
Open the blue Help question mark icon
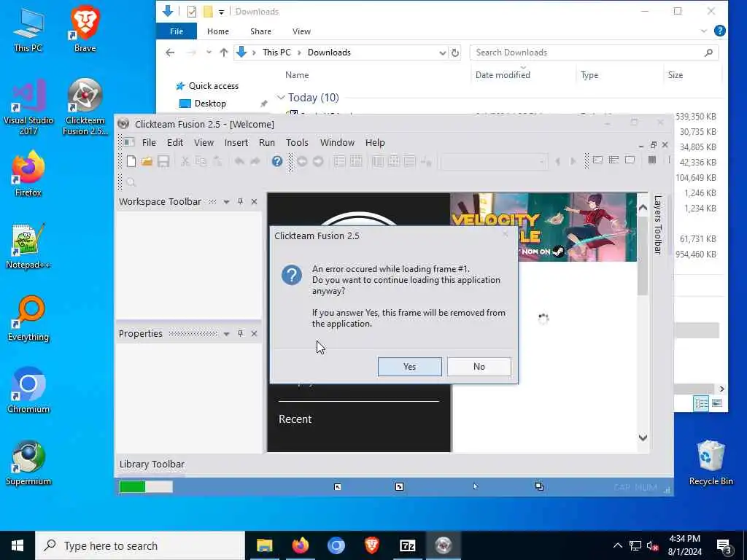[x=276, y=161]
